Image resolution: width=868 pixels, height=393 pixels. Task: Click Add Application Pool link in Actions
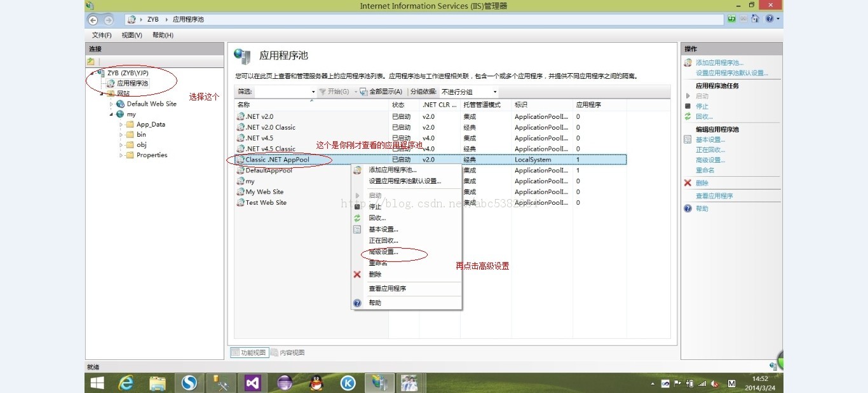coord(719,63)
